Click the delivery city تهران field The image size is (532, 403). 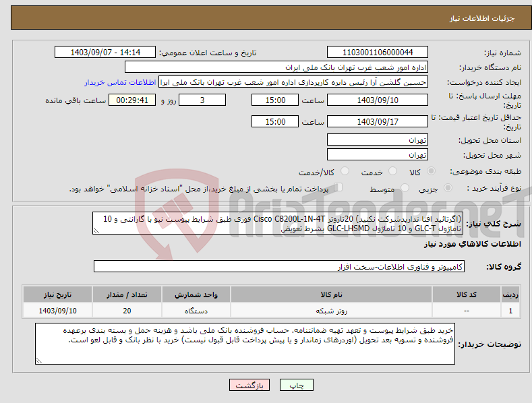378,155
